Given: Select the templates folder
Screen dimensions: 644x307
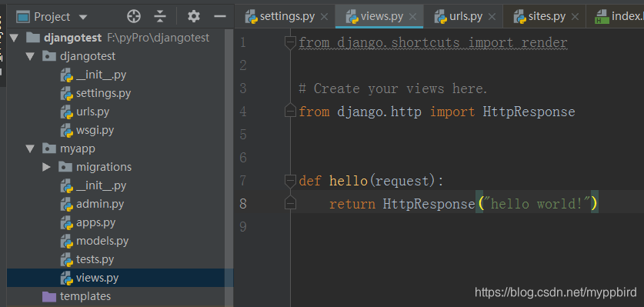Looking at the screenshot, I should (85, 296).
